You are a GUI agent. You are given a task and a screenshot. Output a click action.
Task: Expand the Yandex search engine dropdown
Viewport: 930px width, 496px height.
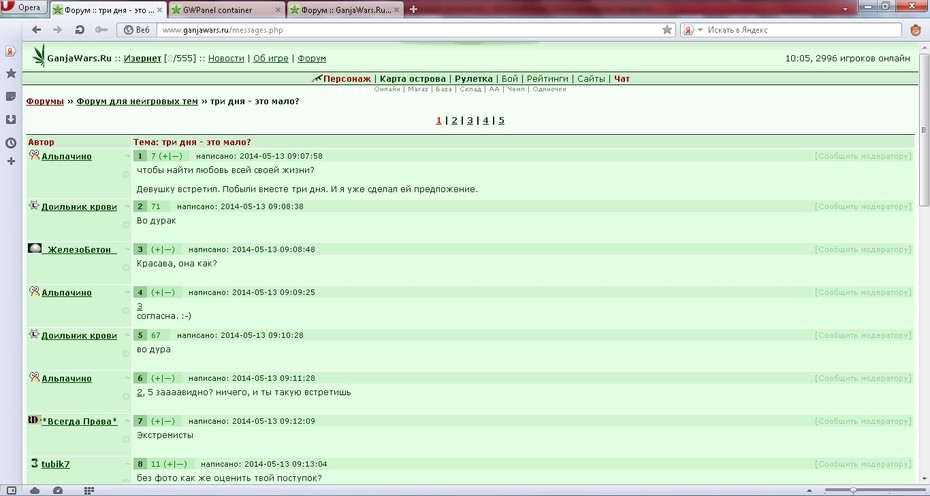pos(692,30)
